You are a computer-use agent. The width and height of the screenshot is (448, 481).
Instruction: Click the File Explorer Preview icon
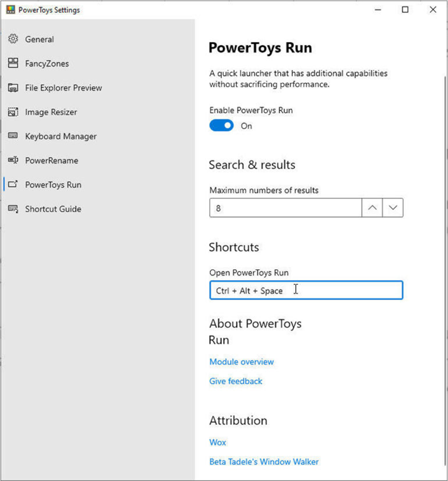(13, 88)
